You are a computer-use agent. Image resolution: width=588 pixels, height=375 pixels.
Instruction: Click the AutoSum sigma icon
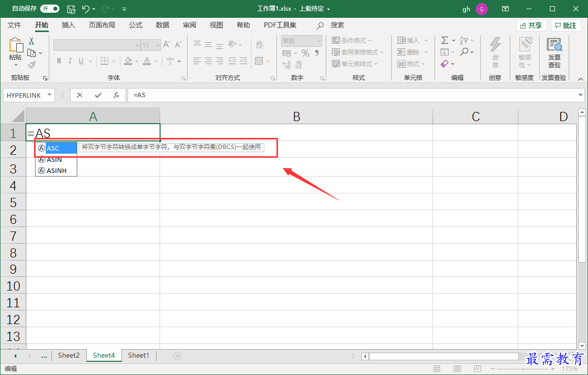[445, 40]
